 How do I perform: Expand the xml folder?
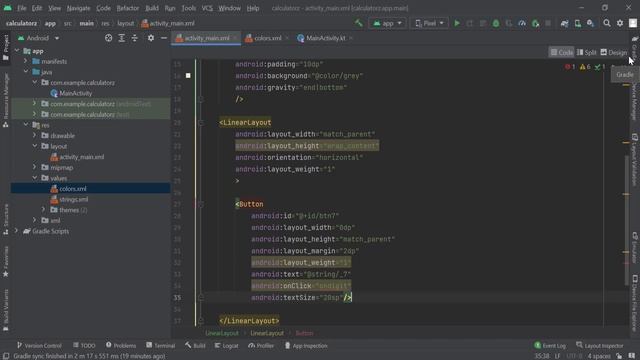(x=35, y=220)
